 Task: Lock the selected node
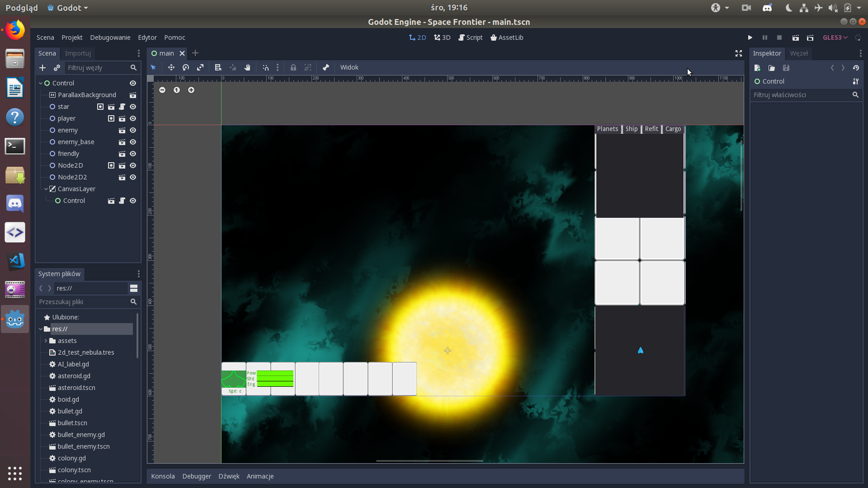(x=293, y=67)
